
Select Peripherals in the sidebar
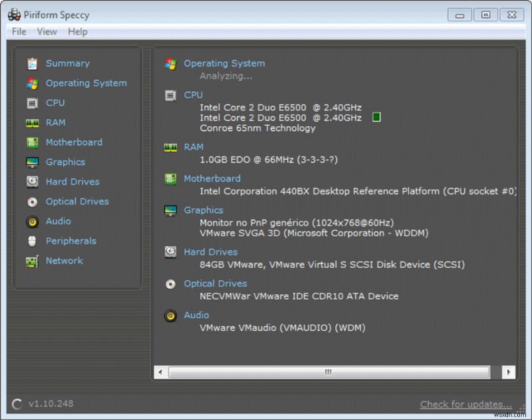71,241
